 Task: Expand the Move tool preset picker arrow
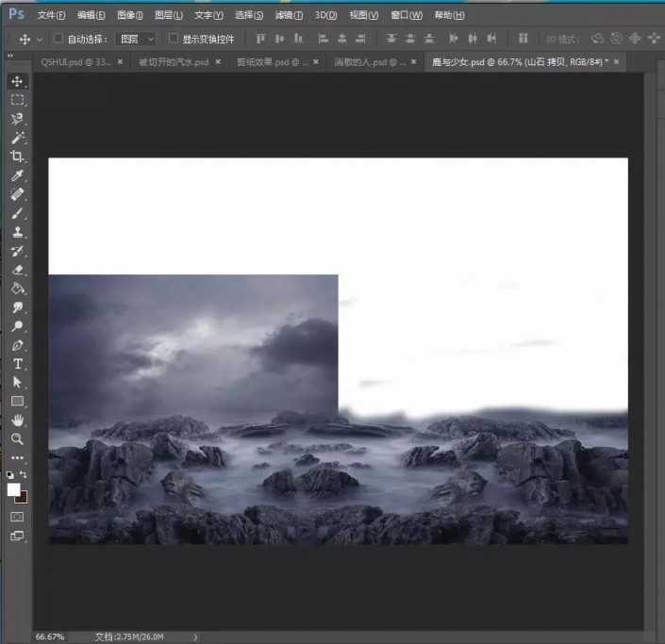(x=39, y=40)
